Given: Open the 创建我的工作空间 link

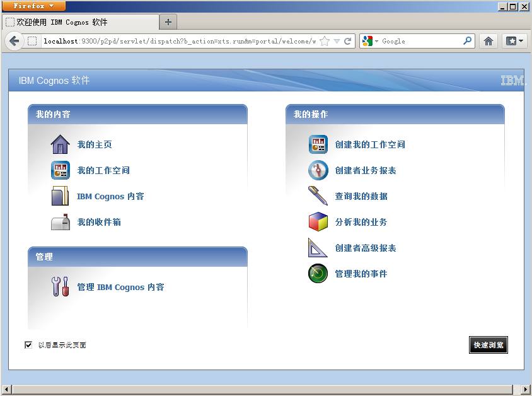Looking at the screenshot, I should click(x=370, y=144).
